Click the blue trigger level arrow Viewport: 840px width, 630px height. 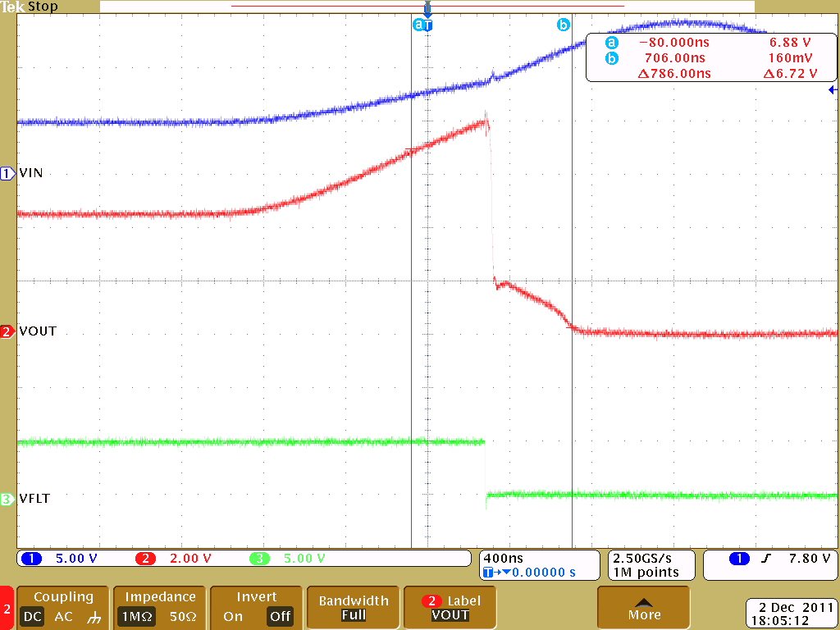click(x=832, y=90)
